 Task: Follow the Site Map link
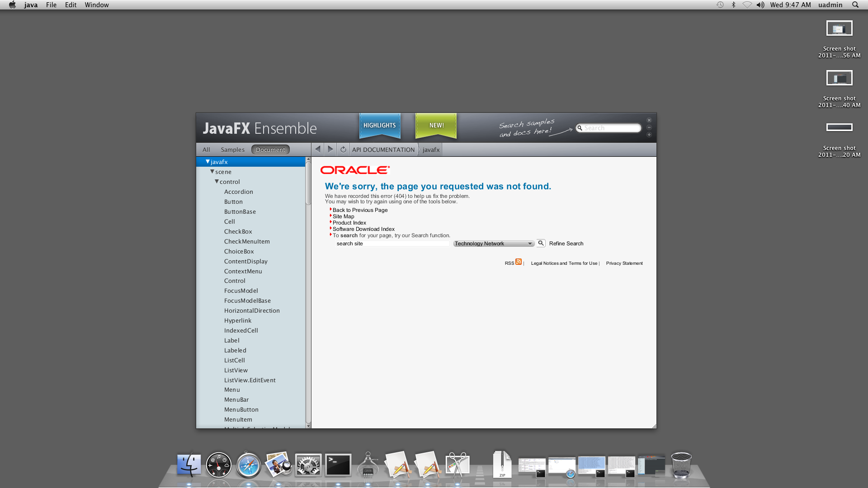tap(343, 216)
